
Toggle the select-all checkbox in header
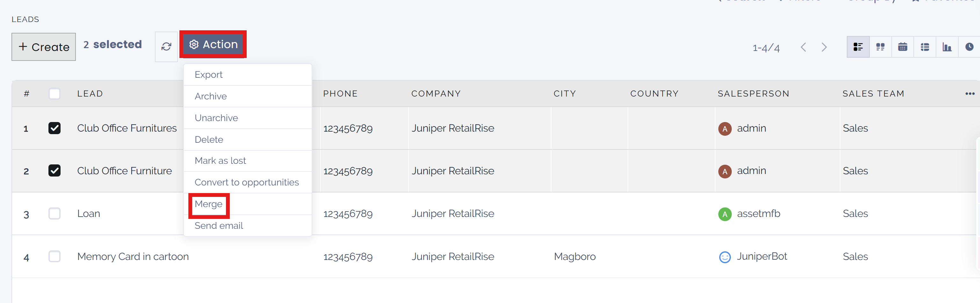(x=54, y=93)
